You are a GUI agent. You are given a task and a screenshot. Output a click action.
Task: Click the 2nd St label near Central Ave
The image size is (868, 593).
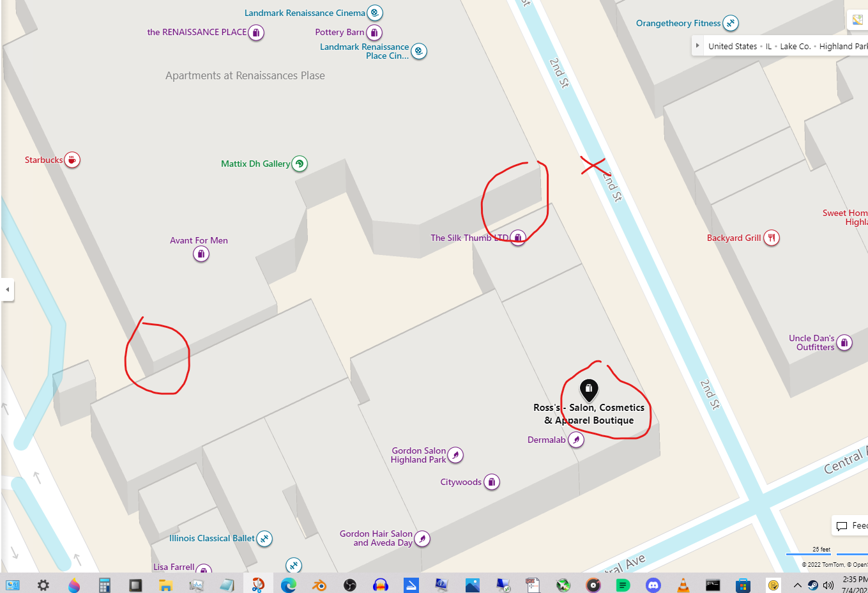710,394
